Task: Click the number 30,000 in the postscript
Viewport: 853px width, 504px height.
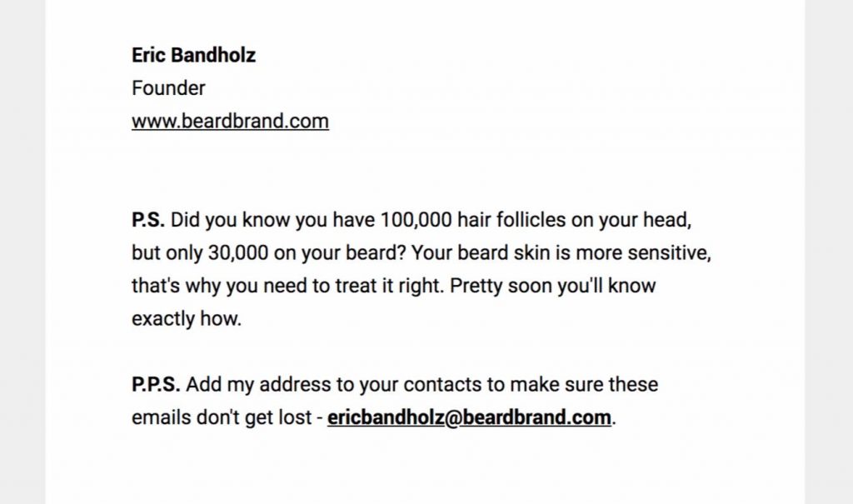Action: click(x=237, y=253)
